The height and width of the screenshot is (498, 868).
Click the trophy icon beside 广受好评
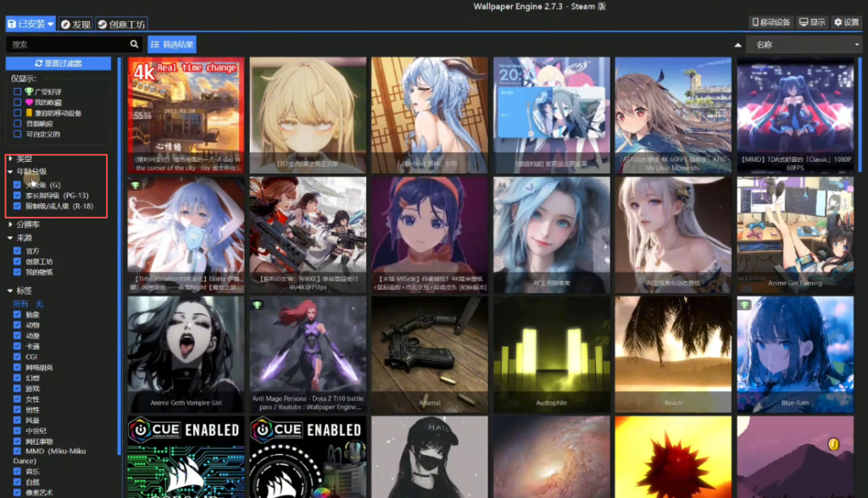(29, 91)
